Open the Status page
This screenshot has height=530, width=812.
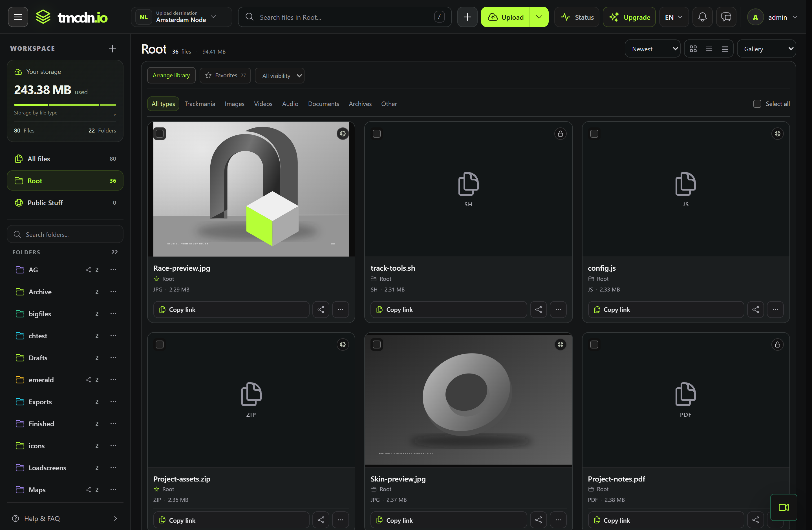pos(577,17)
